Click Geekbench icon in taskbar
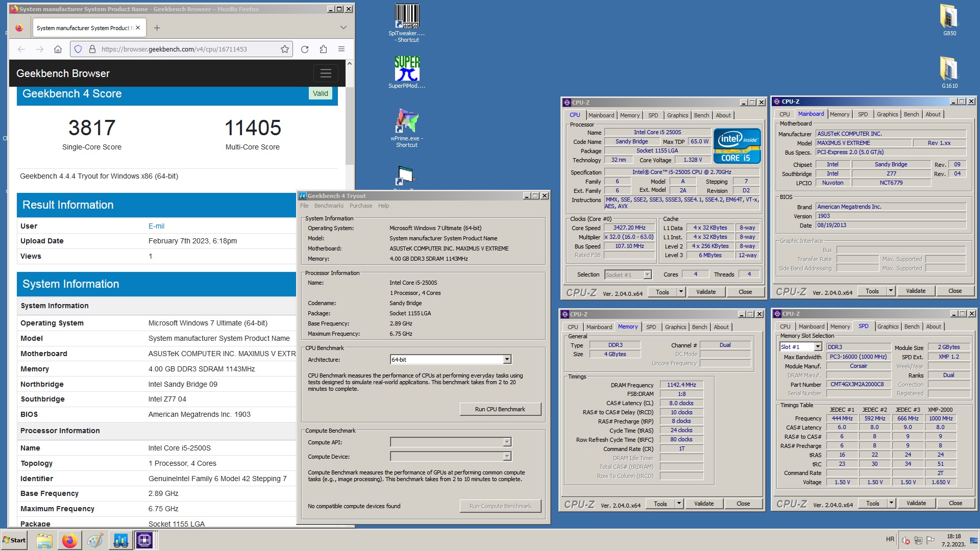Image resolution: width=980 pixels, height=551 pixels. coord(120,540)
